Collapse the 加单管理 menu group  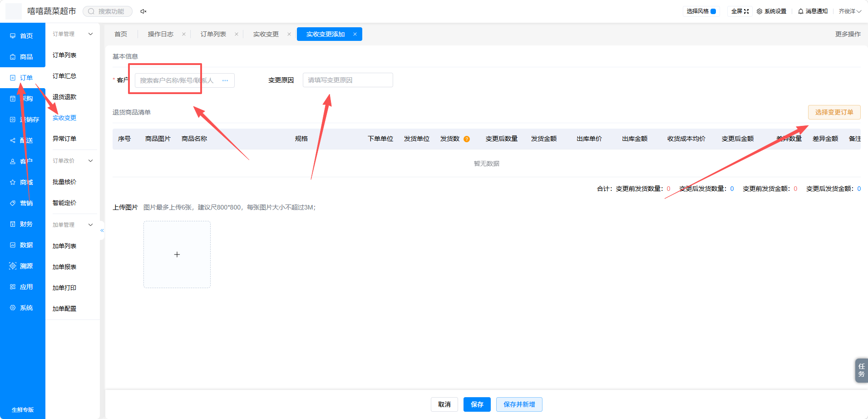click(90, 225)
